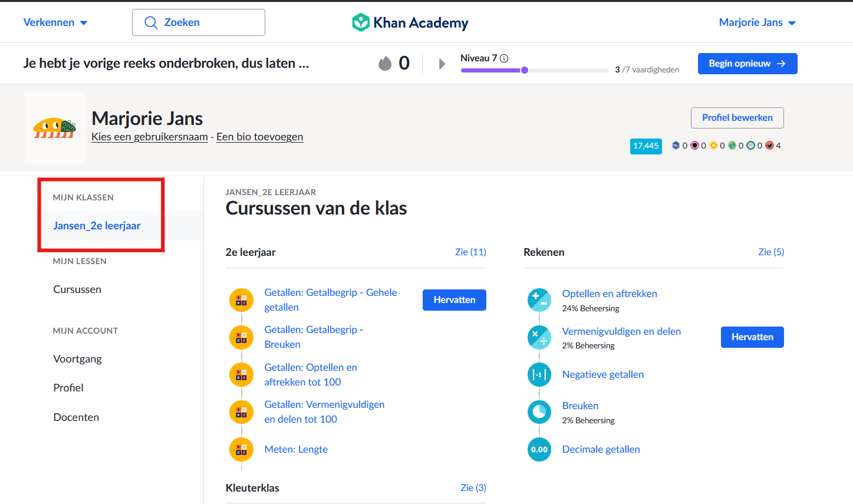Viewport: 853px width, 504px height.
Task: Click the Breuken pie-chart icon
Action: (539, 412)
